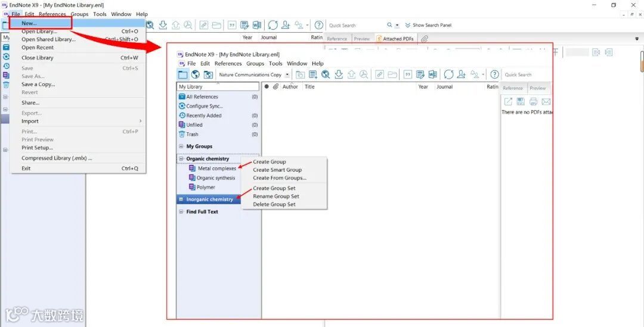Click Exit in the File menu

pos(26,169)
